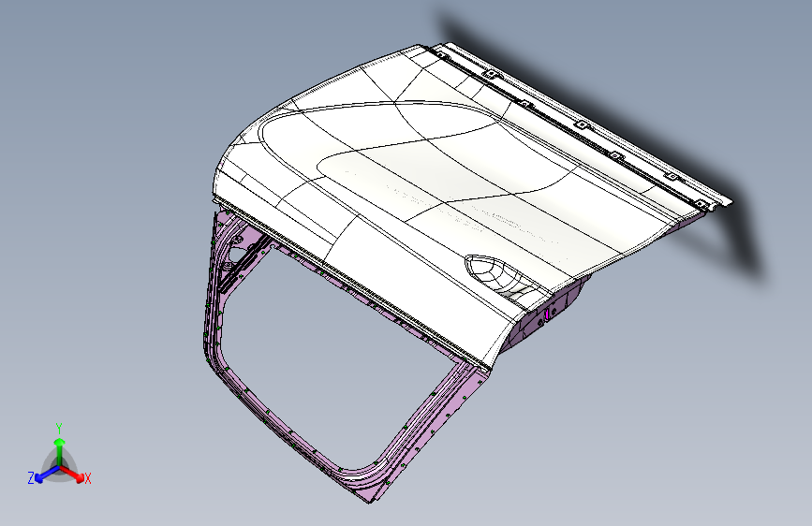
Task: Click the green Y axis arrow on the triad
Action: tap(60, 451)
